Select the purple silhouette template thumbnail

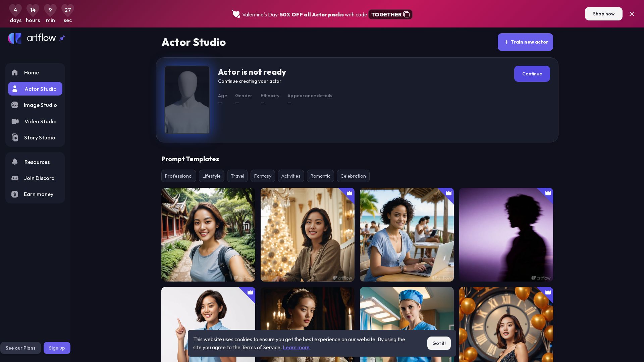506,235
